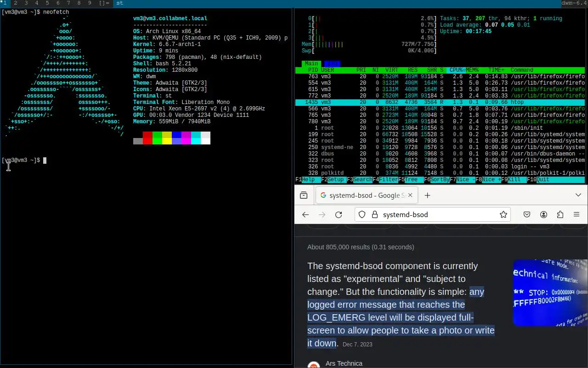
Task: Switch to the blue I/O tab in htop
Action: click(332, 63)
